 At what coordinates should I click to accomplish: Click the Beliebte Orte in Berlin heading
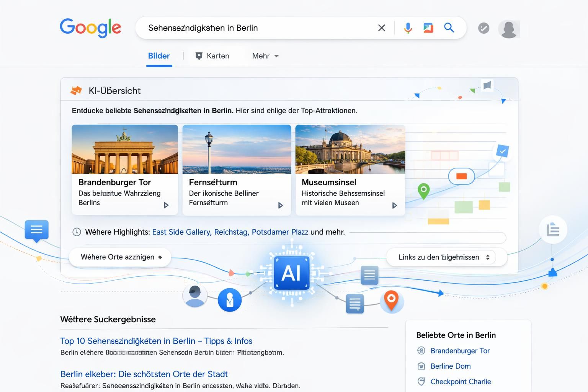tap(456, 335)
